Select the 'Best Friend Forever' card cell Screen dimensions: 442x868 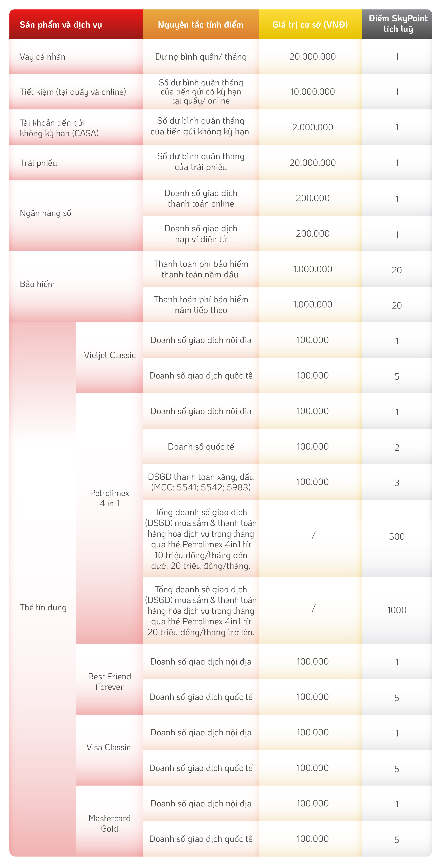click(x=110, y=679)
